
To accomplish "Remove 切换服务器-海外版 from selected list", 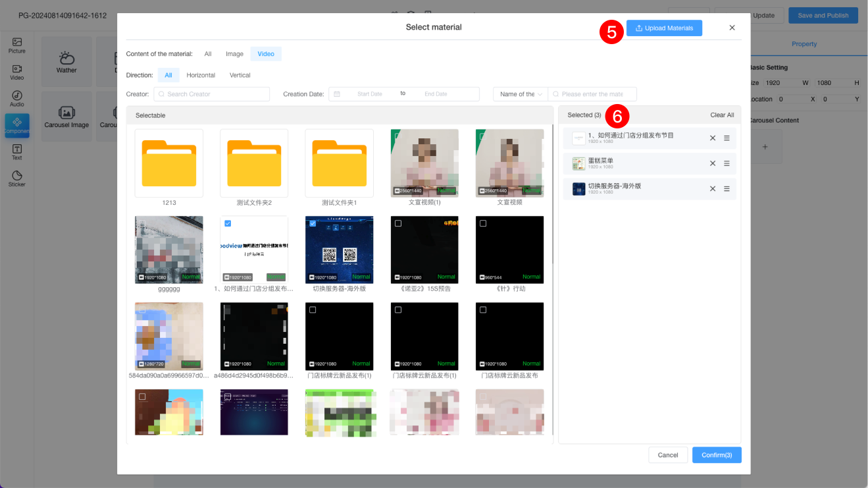I will [x=713, y=188].
